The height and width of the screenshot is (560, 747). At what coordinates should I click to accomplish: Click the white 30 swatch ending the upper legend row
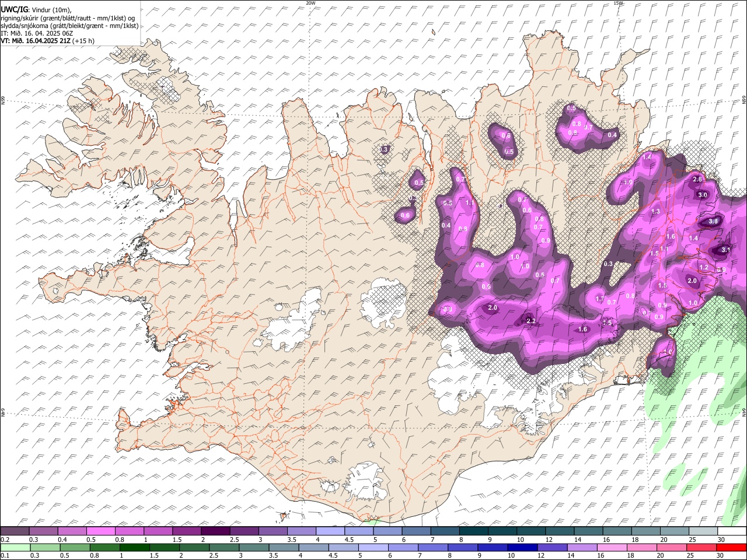click(x=732, y=531)
